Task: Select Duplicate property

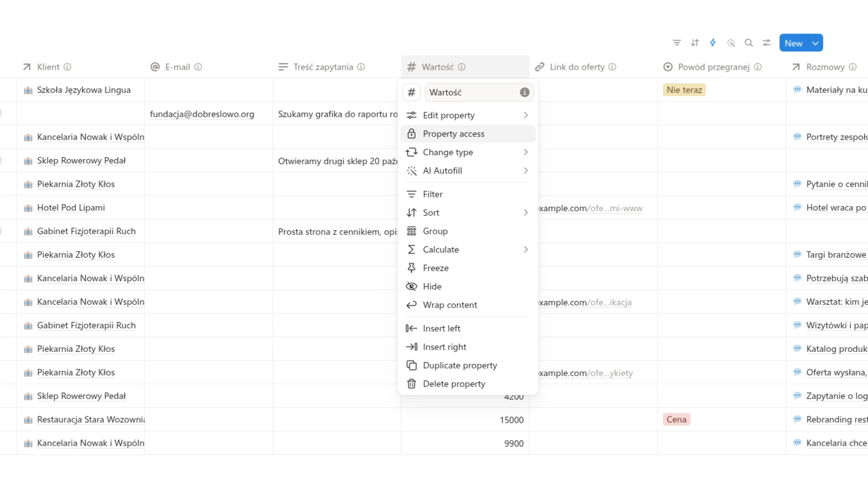Action: (468, 366)
